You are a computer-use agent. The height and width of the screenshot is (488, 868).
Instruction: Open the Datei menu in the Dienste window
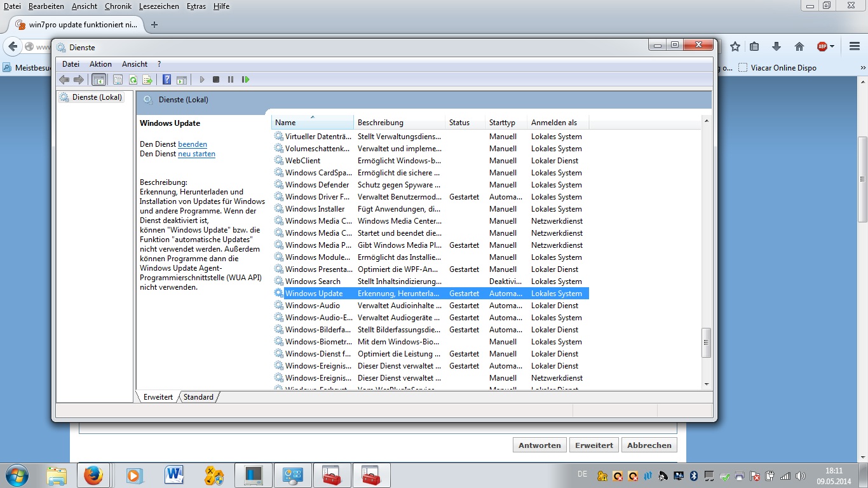(71, 64)
